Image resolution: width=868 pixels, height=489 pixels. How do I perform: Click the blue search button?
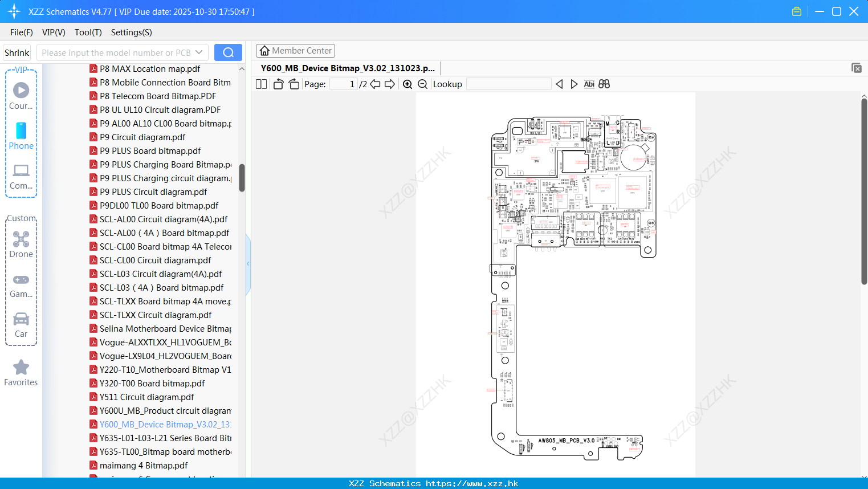(228, 52)
